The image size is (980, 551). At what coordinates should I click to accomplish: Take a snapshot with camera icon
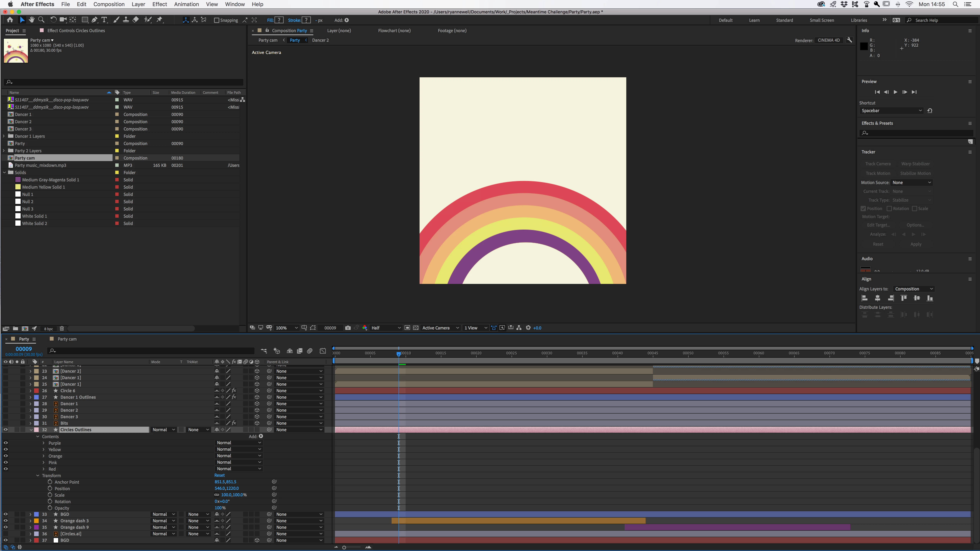pos(348,328)
